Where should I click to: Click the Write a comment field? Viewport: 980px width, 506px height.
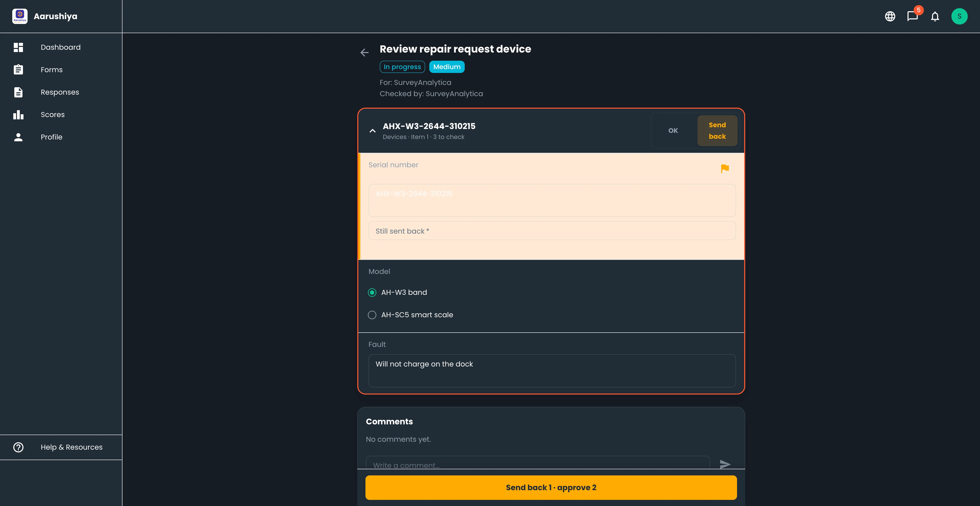pos(537,463)
